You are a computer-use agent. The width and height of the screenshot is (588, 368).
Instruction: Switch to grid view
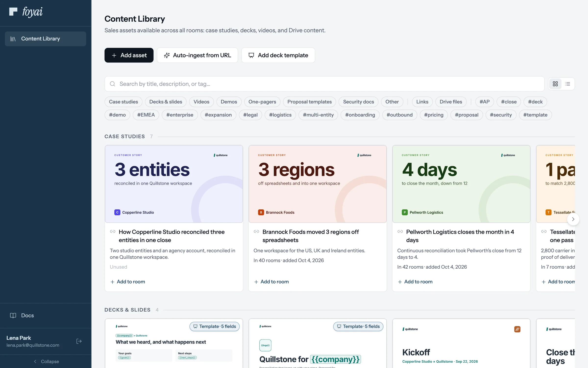point(555,84)
